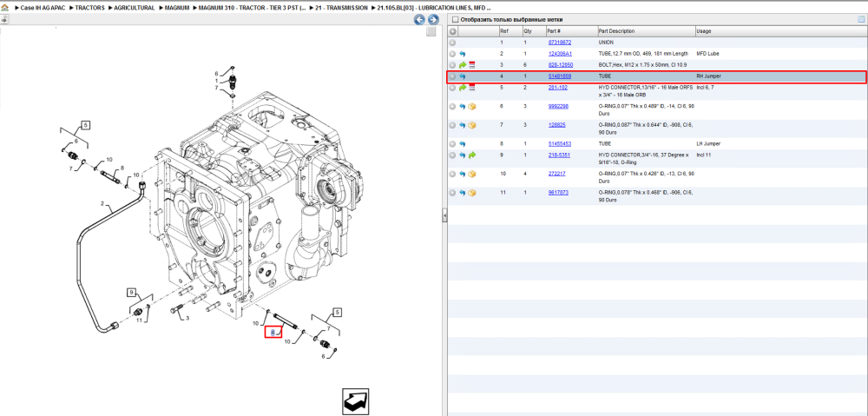This screenshot has height=416, width=868.
Task: Click the pin icon below the home icon
Action: tap(4, 19)
